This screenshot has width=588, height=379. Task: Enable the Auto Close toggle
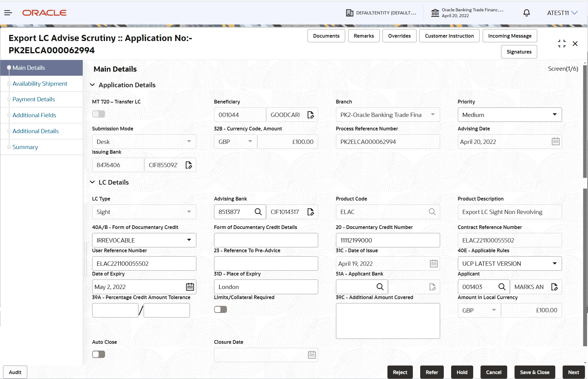click(x=98, y=354)
